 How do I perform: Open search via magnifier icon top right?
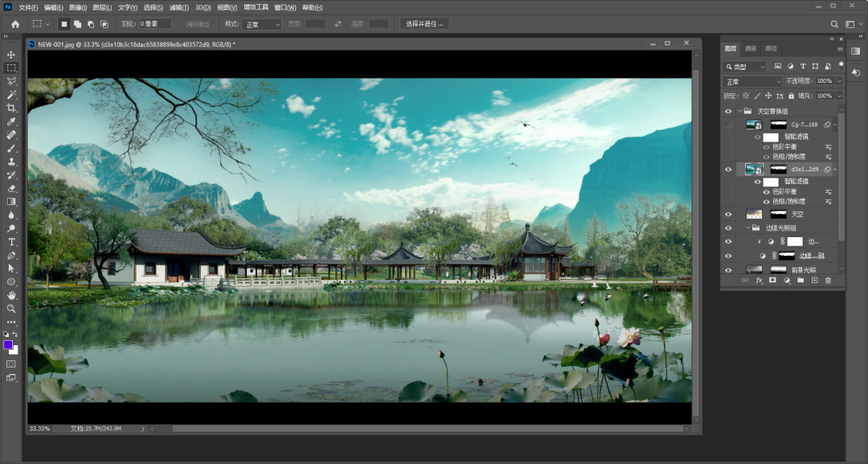834,24
